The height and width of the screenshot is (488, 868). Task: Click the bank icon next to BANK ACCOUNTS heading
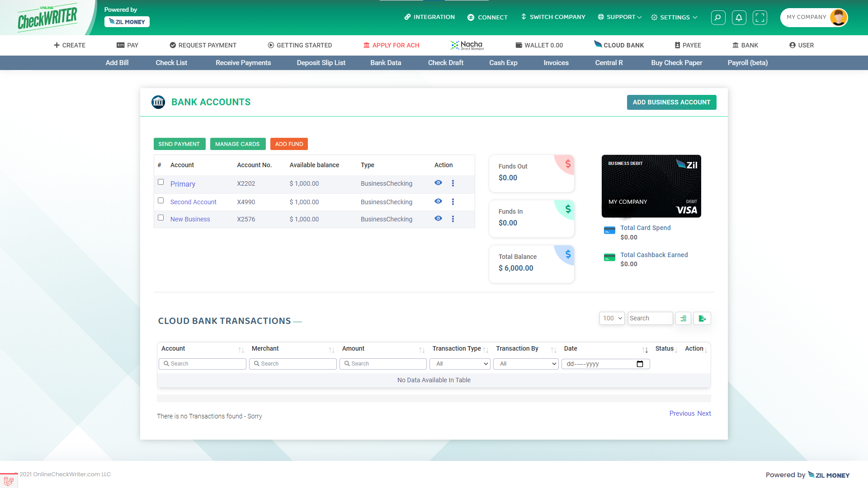158,102
